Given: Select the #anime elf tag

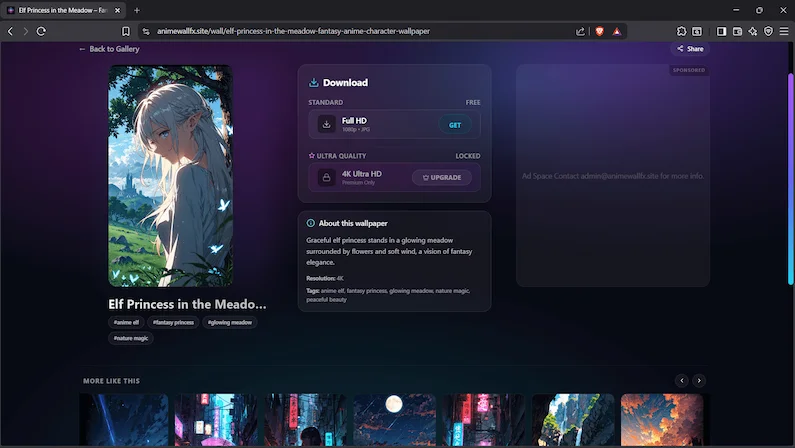Looking at the screenshot, I should tap(126, 322).
